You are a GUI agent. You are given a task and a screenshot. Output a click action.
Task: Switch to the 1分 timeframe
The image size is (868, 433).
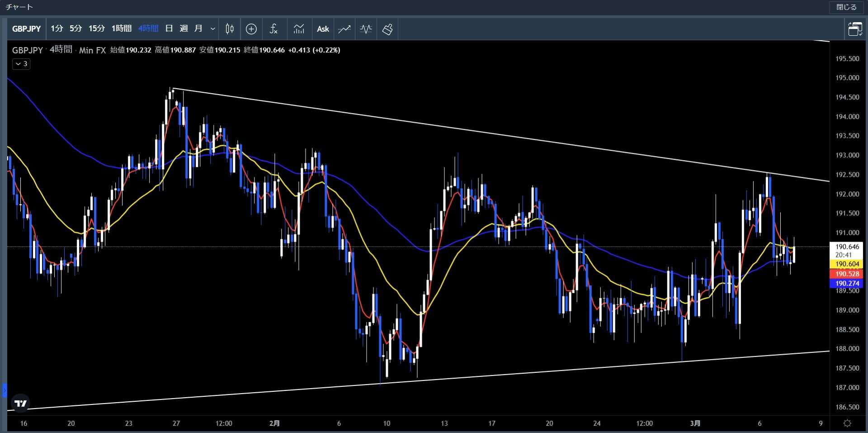57,29
